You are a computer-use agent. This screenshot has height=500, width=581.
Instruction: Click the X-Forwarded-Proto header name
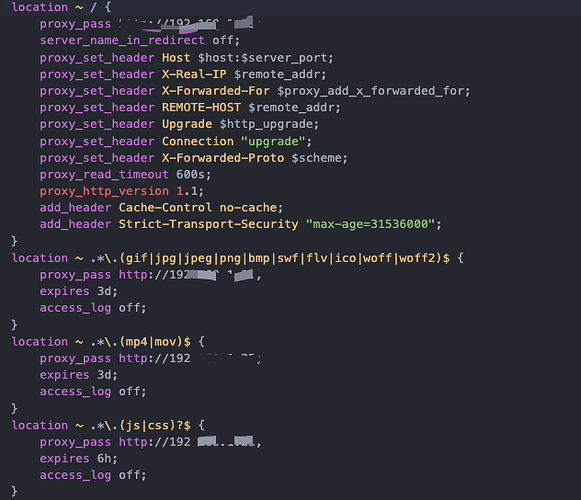pyautogui.click(x=223, y=158)
